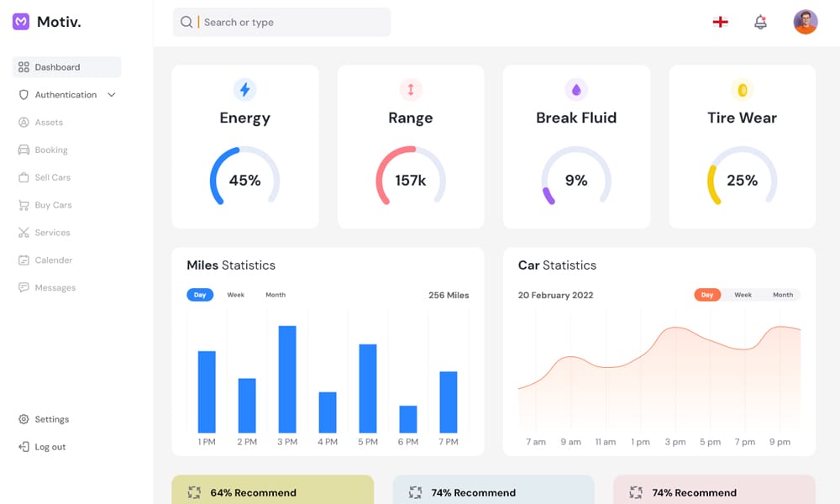Select the Energy lightning bolt icon
The height and width of the screenshot is (504, 840).
point(244,90)
